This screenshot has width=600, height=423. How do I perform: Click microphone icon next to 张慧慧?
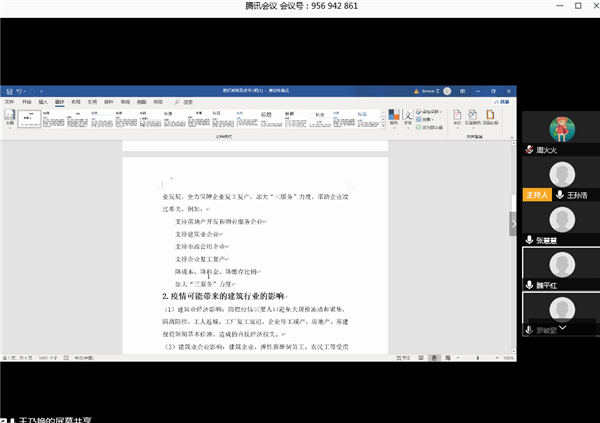[529, 240]
